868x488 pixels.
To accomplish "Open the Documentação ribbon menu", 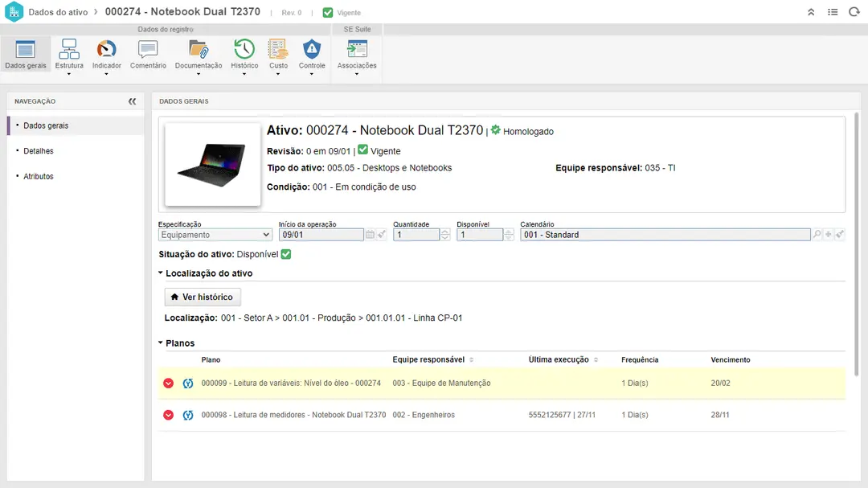I will (x=199, y=56).
